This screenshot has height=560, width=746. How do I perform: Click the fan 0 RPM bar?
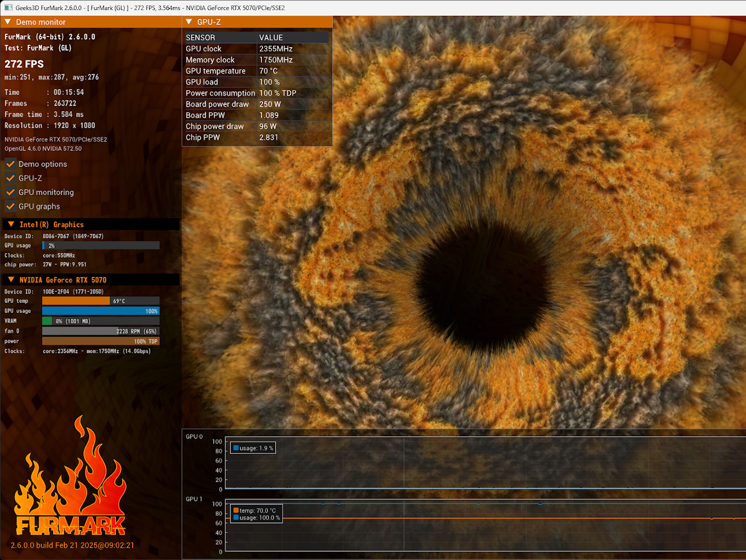tap(101, 331)
